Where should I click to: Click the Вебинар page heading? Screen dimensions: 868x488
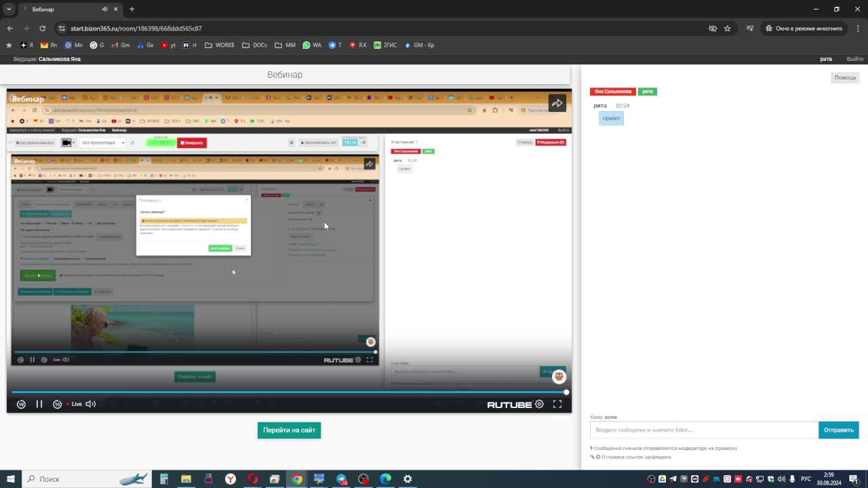point(285,75)
